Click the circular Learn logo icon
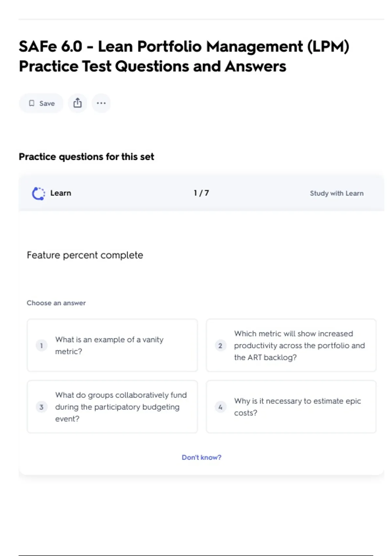The width and height of the screenshot is (392, 556). (39, 193)
